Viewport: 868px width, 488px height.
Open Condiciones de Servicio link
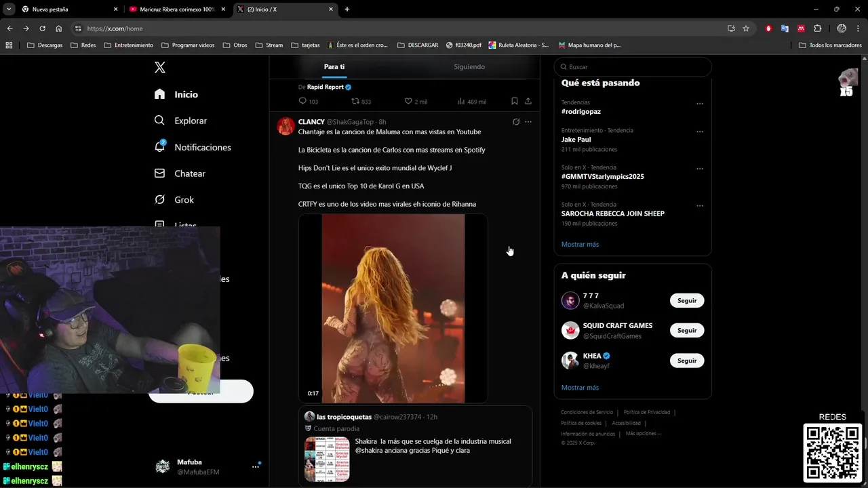tap(587, 412)
